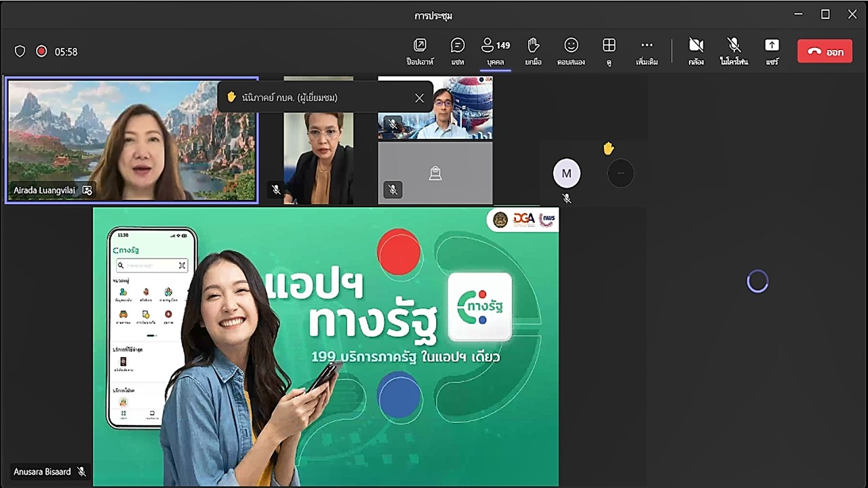
Task: Change the meeting view layout
Action: pos(609,52)
